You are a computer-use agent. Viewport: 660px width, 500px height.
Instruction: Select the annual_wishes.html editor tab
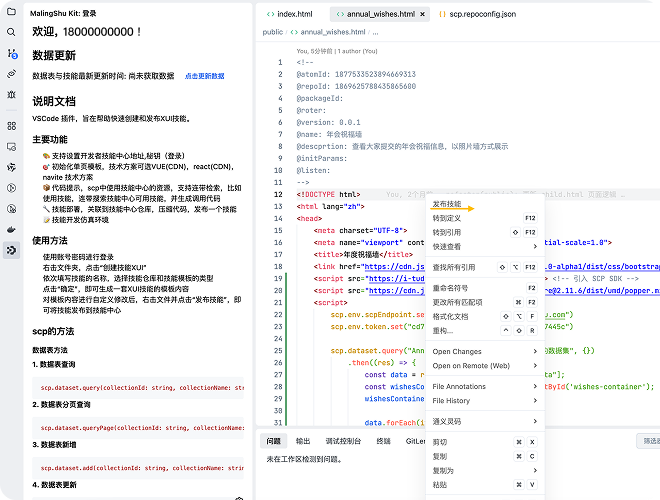click(380, 14)
